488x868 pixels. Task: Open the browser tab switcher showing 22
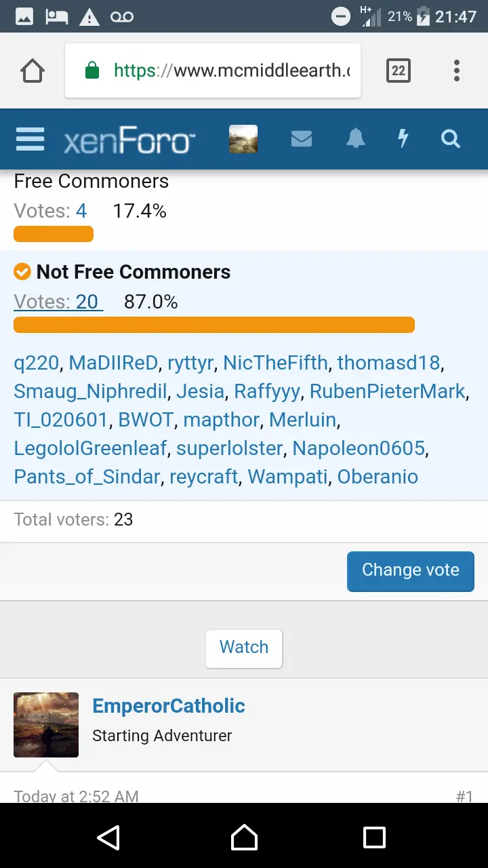(399, 71)
